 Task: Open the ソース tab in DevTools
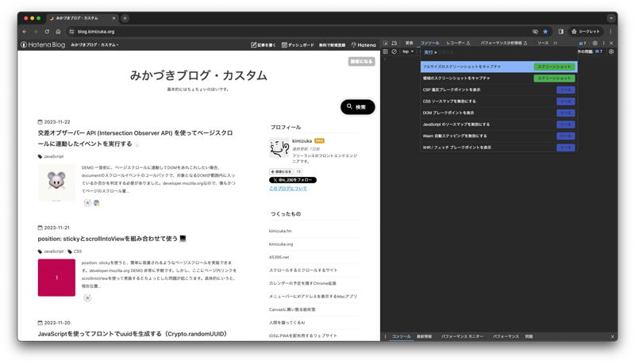click(x=543, y=43)
